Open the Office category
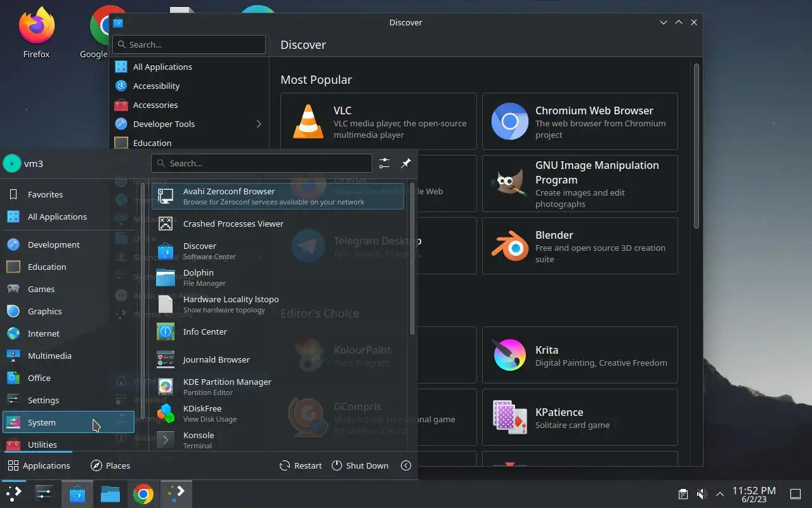812x508 pixels. click(x=69, y=378)
